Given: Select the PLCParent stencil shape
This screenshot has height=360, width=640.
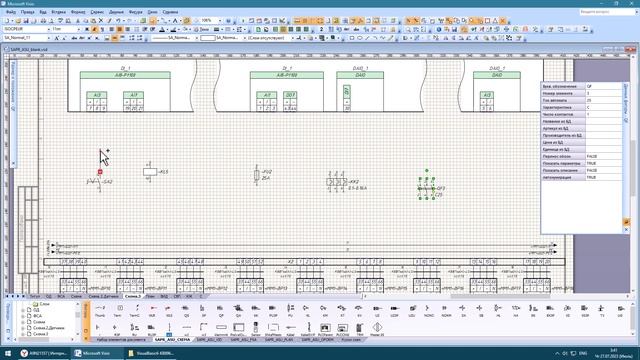Looking at the screenshot, I should point(325,329).
